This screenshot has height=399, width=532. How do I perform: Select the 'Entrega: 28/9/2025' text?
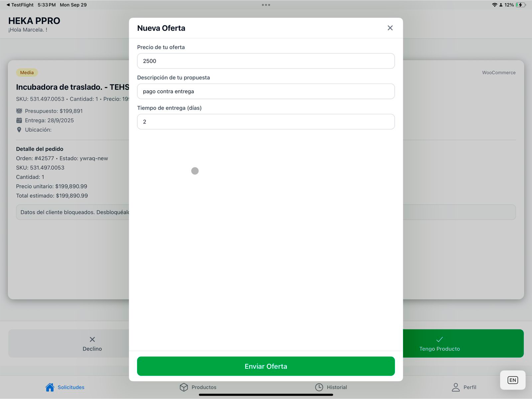click(49, 120)
